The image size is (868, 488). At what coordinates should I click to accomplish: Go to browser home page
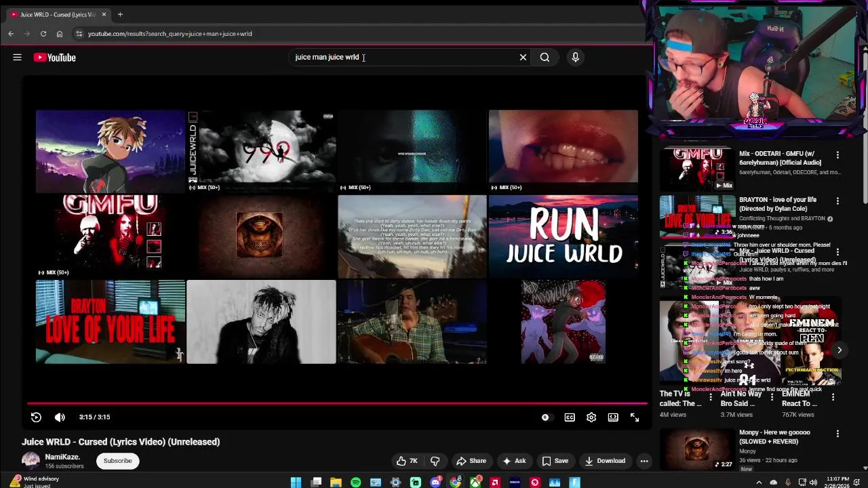pyautogui.click(x=60, y=34)
